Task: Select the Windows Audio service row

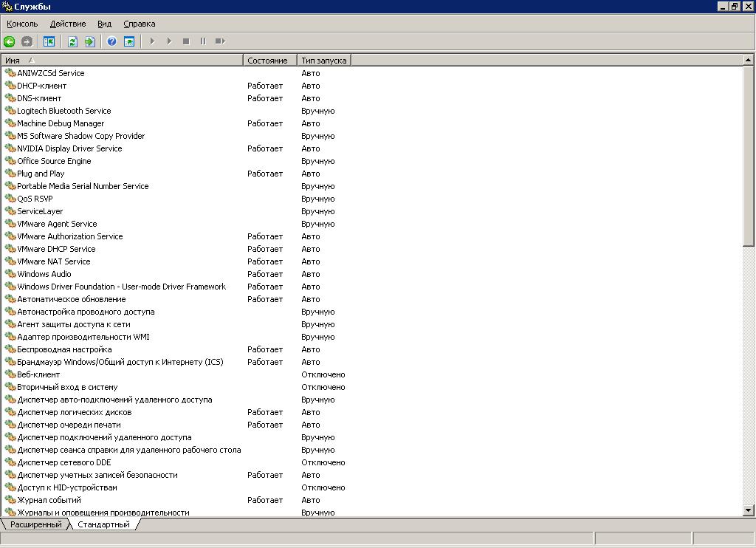Action: click(x=44, y=274)
